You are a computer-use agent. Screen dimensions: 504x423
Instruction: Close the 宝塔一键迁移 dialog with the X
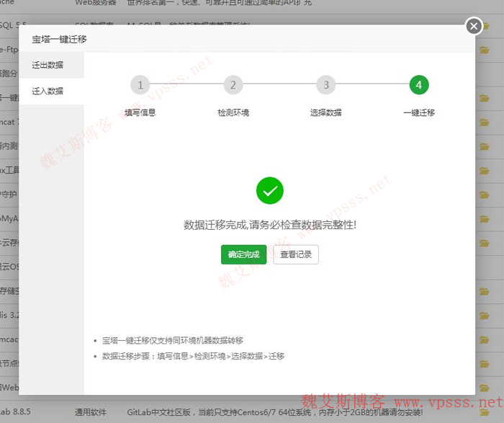pos(473,26)
